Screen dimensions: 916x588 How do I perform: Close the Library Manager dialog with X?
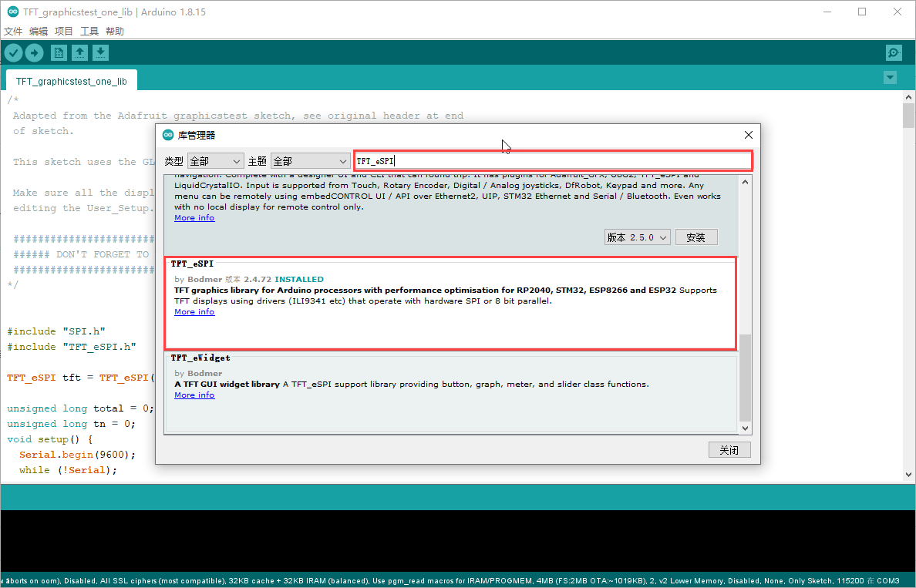[749, 135]
